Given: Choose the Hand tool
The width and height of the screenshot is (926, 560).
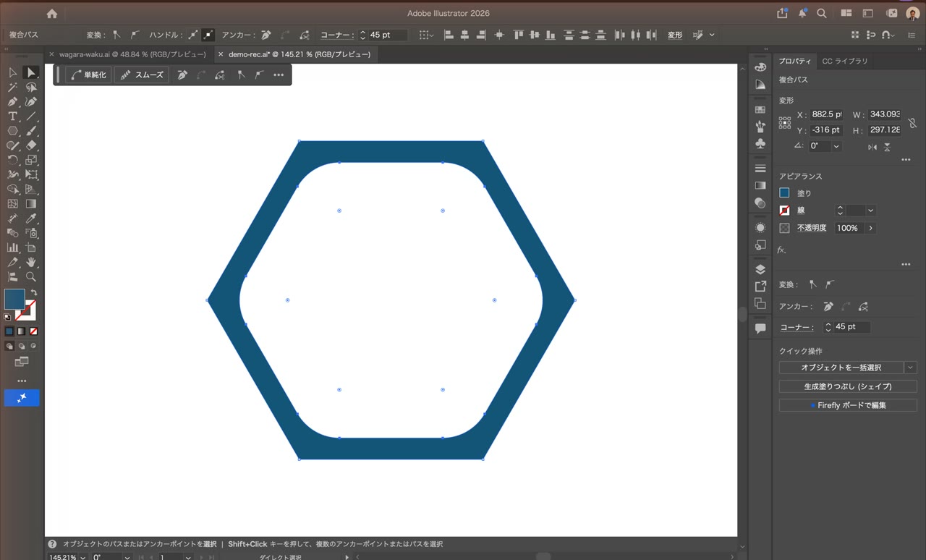Looking at the screenshot, I should click(x=31, y=262).
